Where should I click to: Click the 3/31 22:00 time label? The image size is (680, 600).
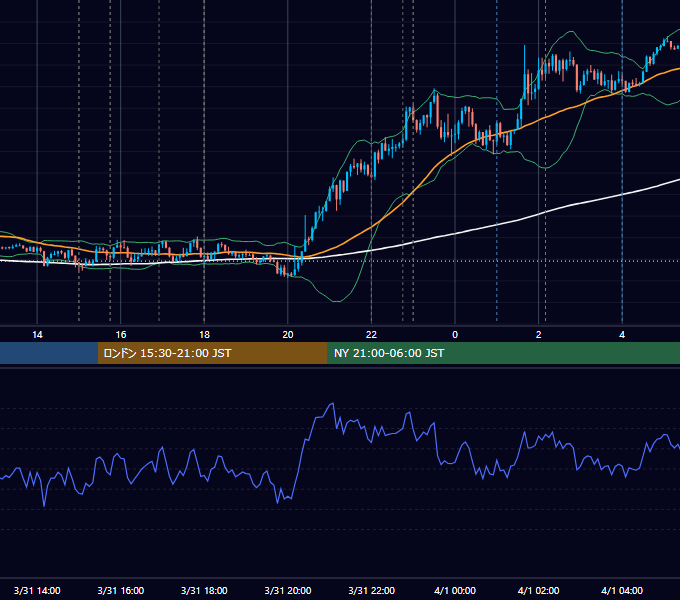(371, 590)
